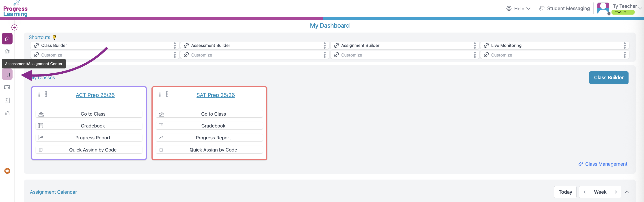Screen dimensions: 644x202
Task: Click the orange graduation cap icon
Action: pyautogui.click(x=7, y=171)
